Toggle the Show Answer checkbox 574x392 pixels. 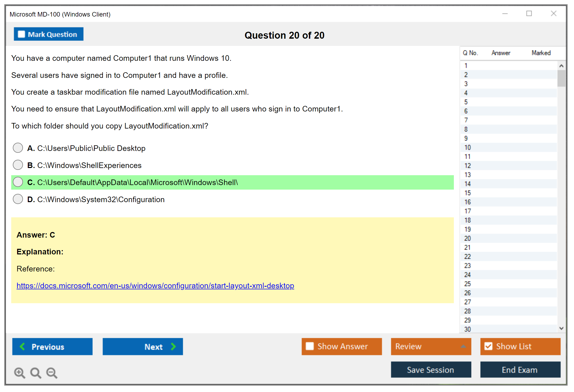point(310,346)
